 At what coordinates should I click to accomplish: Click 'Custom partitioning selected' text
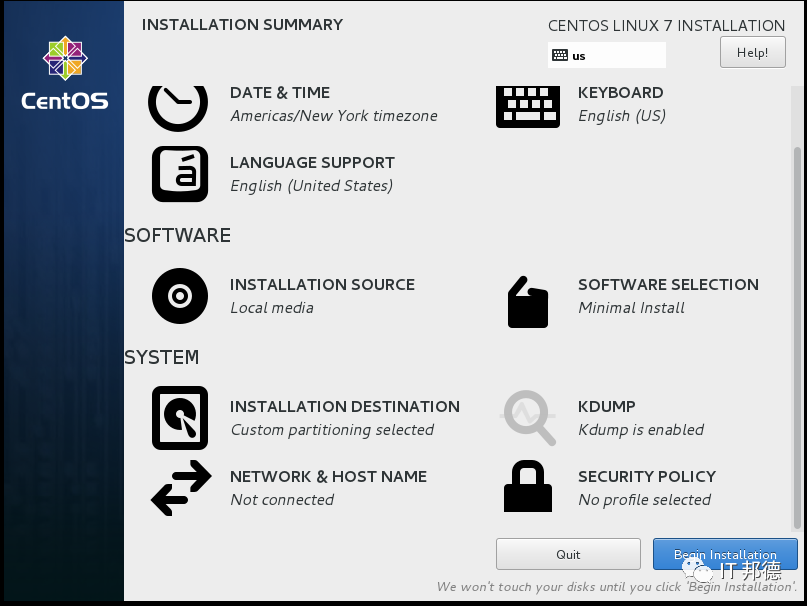[x=332, y=430]
